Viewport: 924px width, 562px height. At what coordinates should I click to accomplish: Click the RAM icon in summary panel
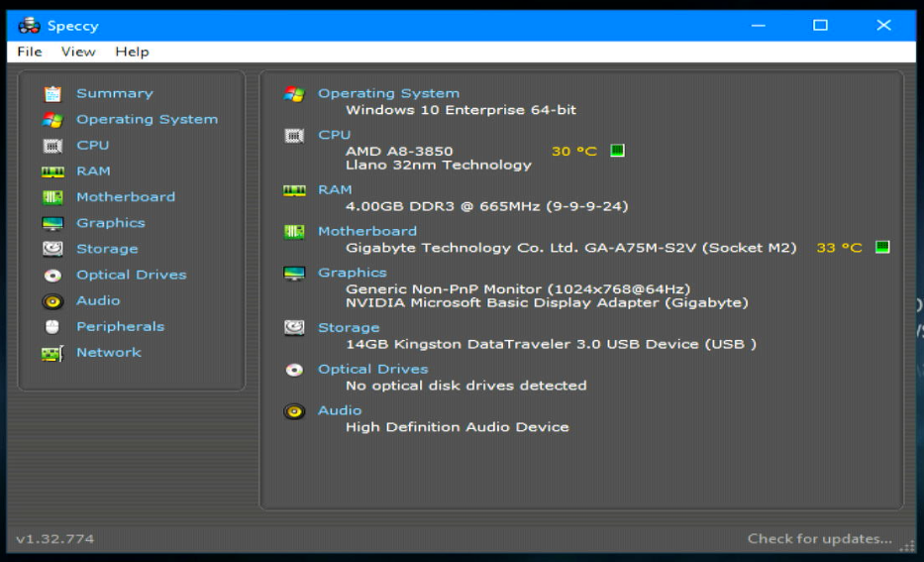tap(294, 190)
